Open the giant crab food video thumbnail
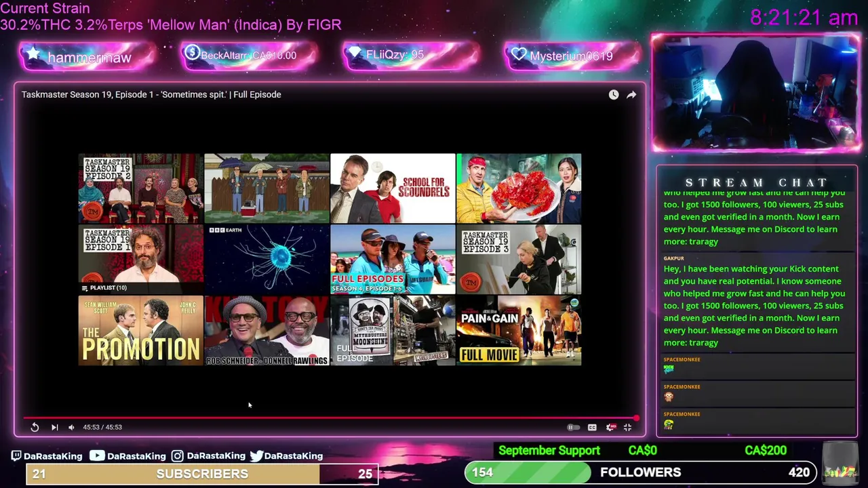This screenshot has height=488, width=868. click(x=519, y=188)
